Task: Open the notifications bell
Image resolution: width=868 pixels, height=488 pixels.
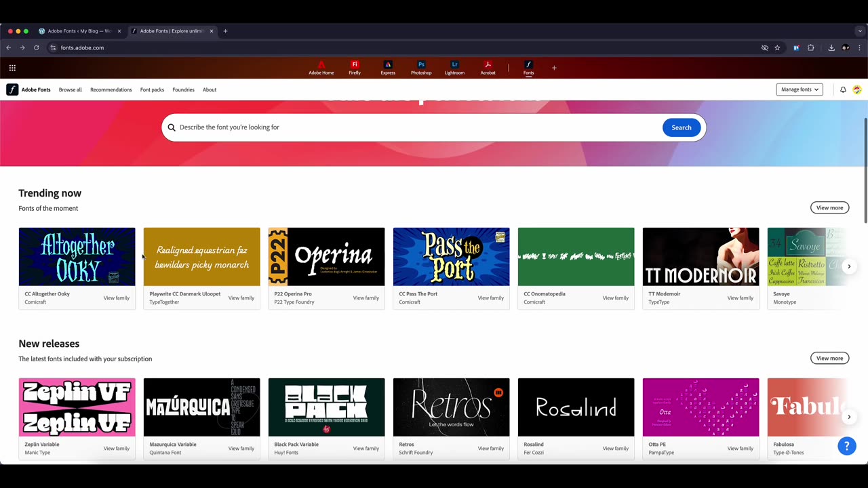Action: click(x=843, y=89)
